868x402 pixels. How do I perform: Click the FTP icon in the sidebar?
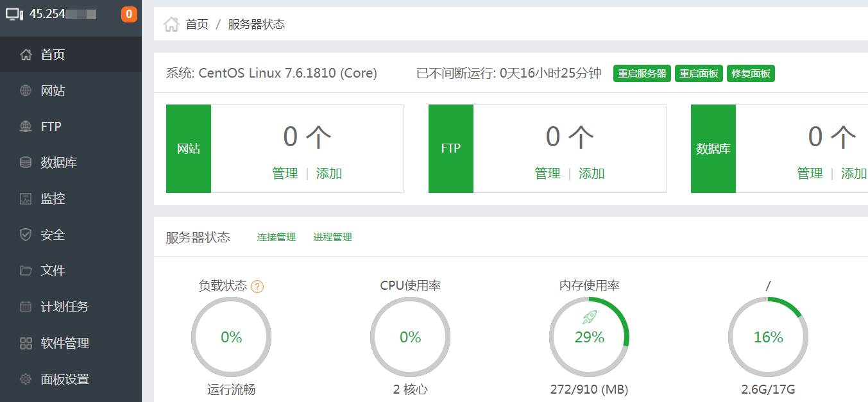tap(26, 127)
